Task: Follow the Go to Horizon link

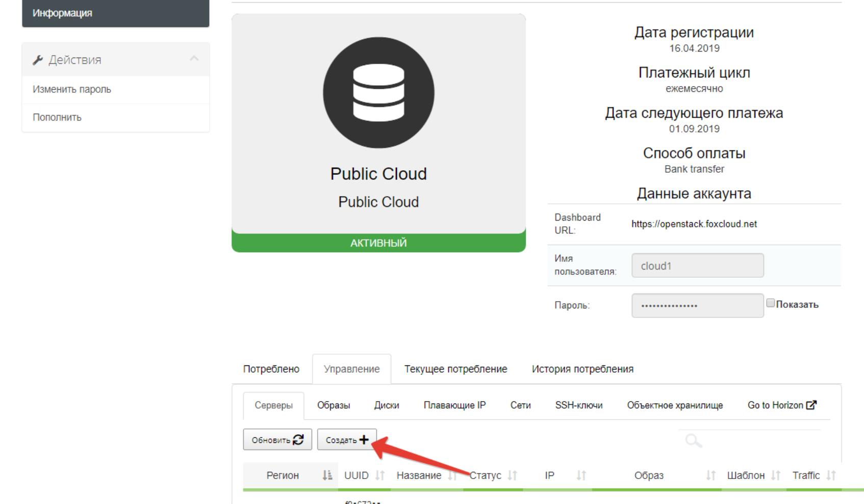Action: point(782,406)
